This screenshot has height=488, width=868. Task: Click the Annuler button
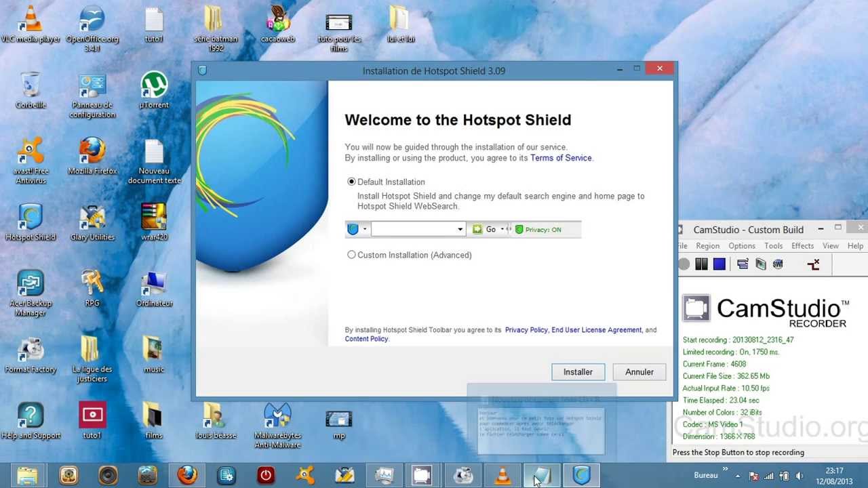[x=639, y=372]
